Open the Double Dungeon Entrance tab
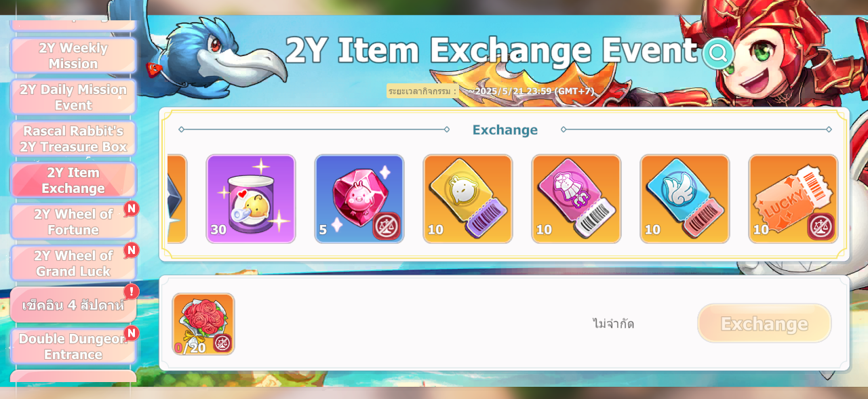 73,346
